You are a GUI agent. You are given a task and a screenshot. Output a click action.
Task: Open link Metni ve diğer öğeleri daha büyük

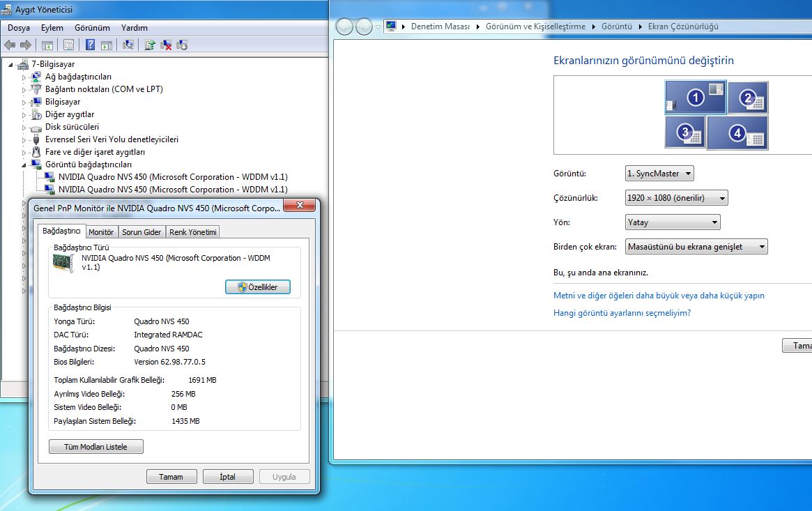tap(659, 296)
